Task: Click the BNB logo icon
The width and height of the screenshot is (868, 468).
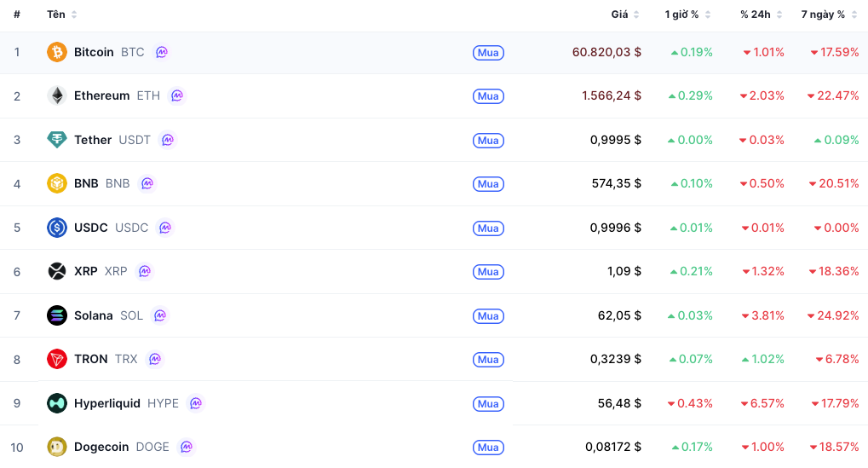Action: click(x=56, y=183)
